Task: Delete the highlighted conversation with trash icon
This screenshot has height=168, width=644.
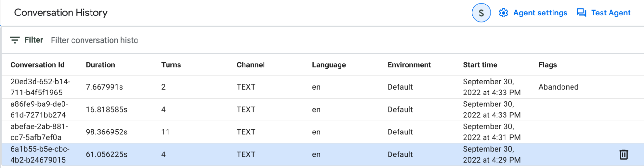Action: [623, 154]
